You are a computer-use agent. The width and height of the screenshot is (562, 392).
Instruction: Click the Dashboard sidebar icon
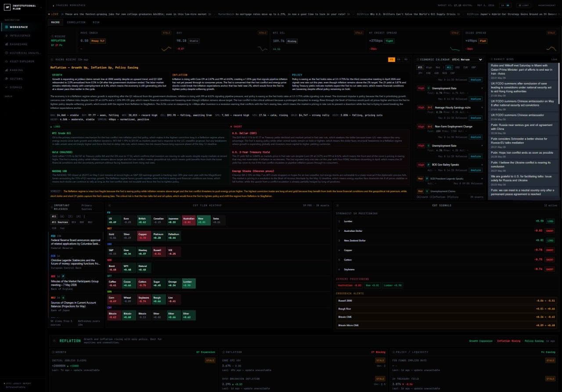pos(6,44)
